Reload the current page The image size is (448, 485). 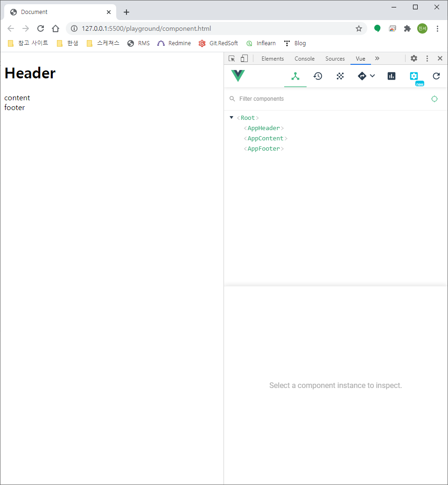click(41, 28)
